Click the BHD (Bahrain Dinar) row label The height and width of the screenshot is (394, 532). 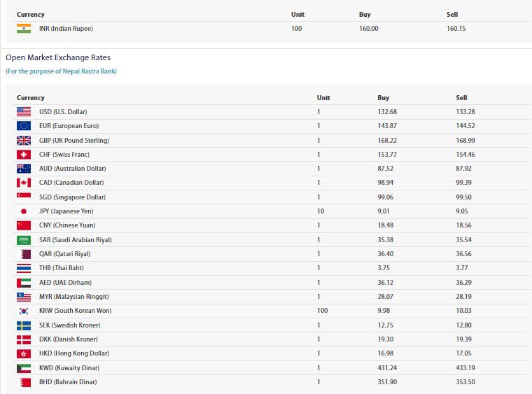pyautogui.click(x=68, y=382)
